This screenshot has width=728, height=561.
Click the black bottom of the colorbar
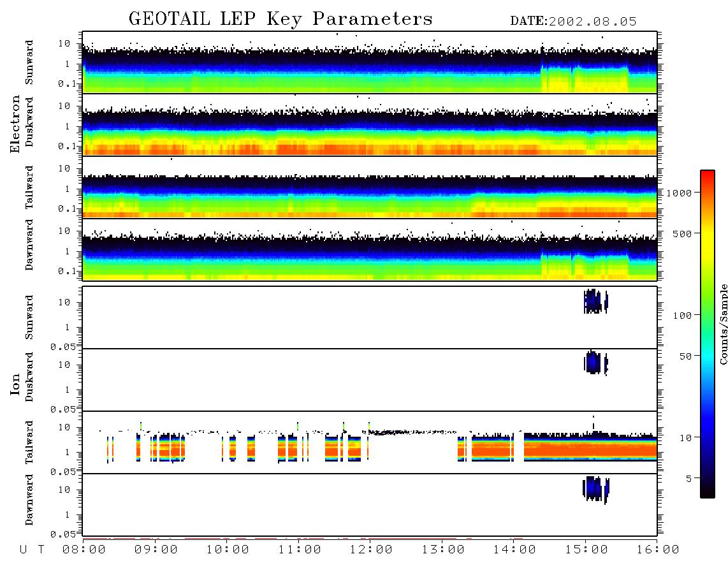coord(708,492)
